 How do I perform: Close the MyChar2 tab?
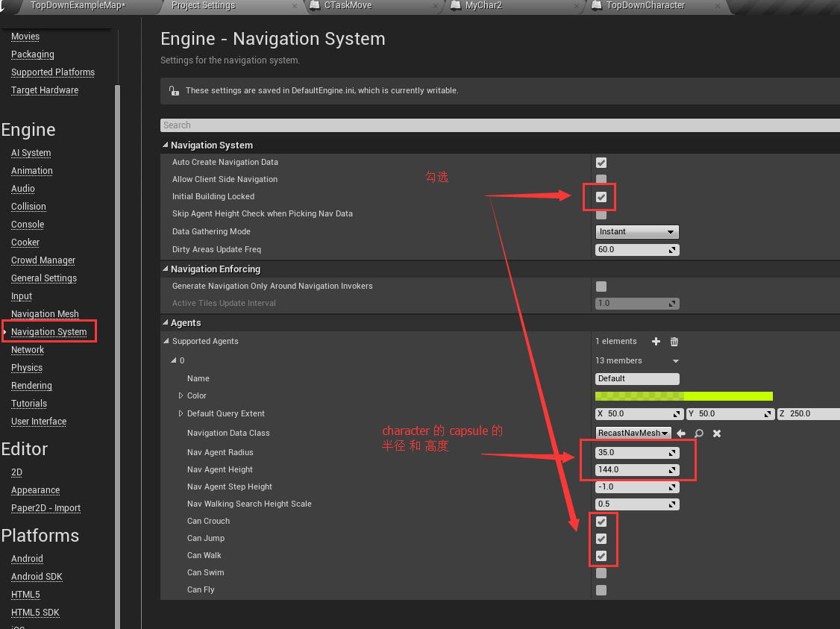pyautogui.click(x=577, y=6)
